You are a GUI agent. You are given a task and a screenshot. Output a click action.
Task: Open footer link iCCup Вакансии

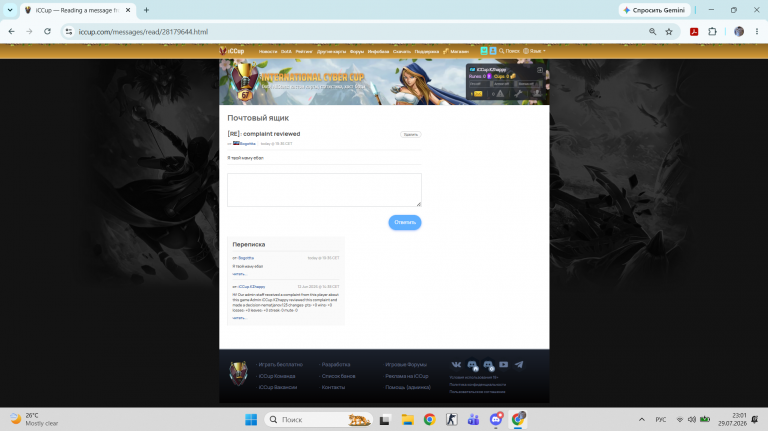(x=278, y=387)
